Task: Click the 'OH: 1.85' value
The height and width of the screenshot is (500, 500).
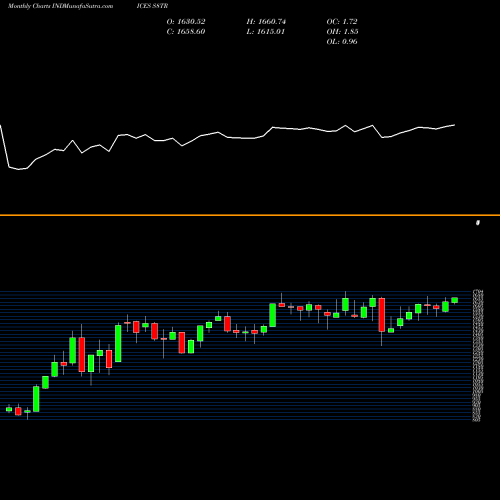Action: (343, 32)
